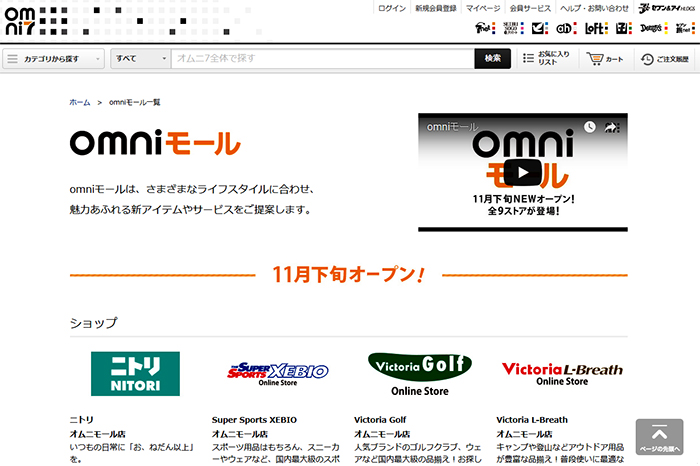Viewport: 700px width, 466px height.
Task: Click the NITORI shop logo
Action: [x=135, y=374]
